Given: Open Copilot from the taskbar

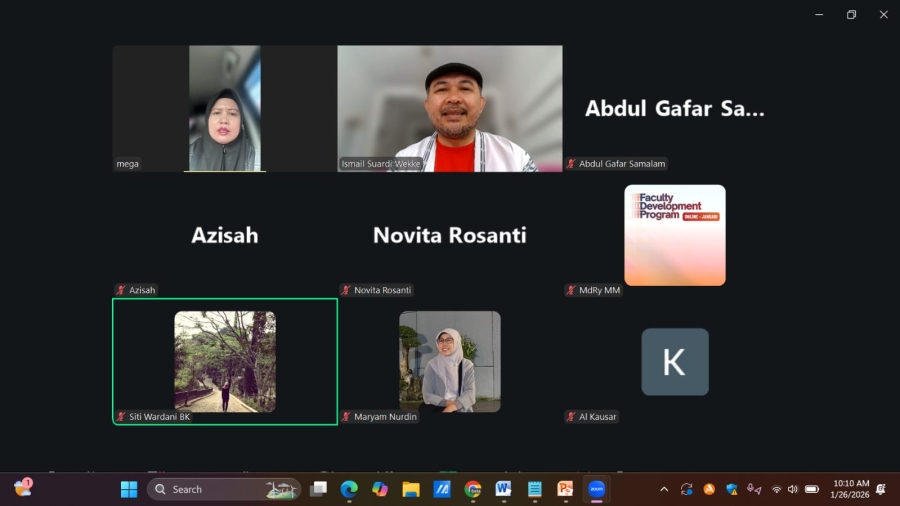Looking at the screenshot, I should (x=380, y=489).
